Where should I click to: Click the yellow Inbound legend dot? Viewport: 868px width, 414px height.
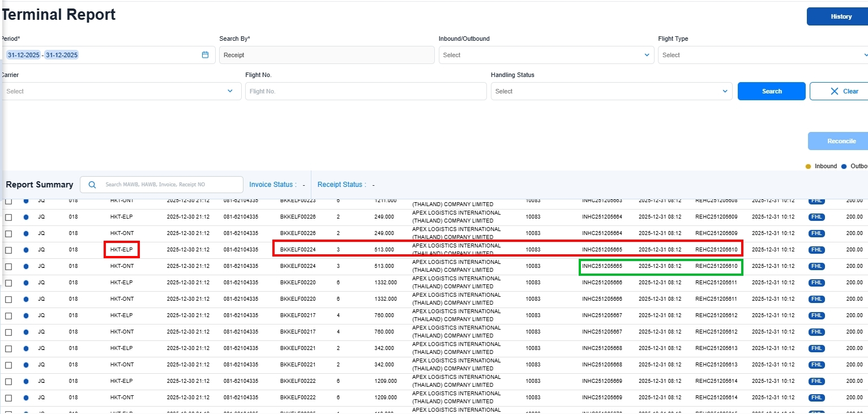tap(808, 167)
